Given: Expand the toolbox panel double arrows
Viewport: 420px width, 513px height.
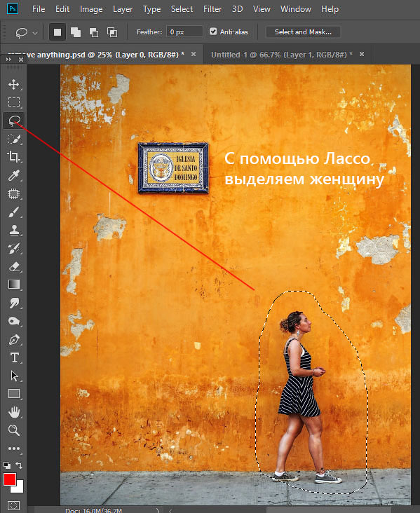Looking at the screenshot, I should click(x=8, y=59).
